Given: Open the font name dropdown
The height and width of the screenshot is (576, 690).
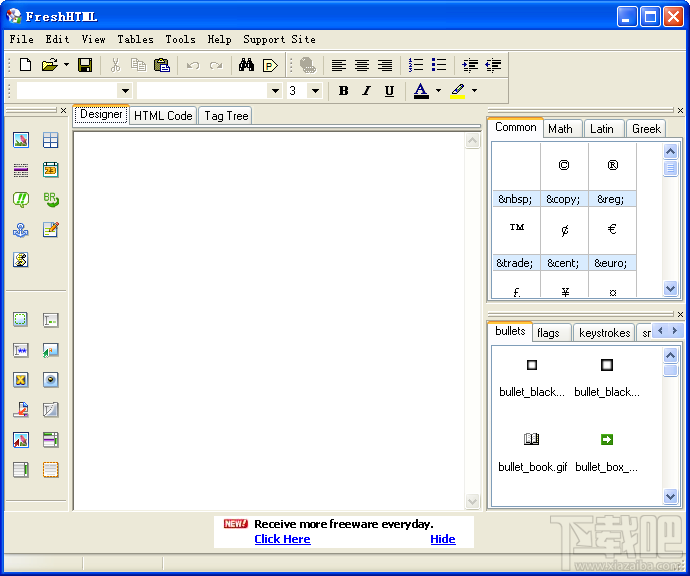Looking at the screenshot, I should [275, 91].
